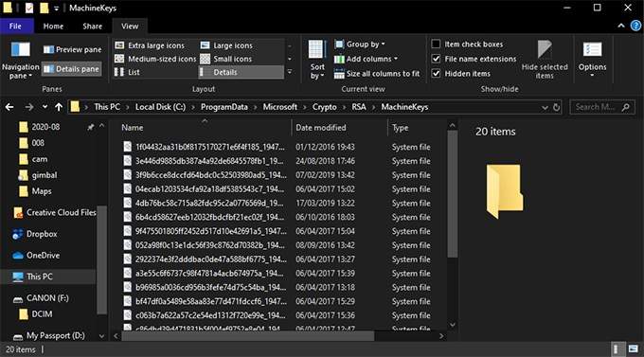The height and width of the screenshot is (357, 644).
Task: Open the Add columns dropdown
Action: point(366,59)
